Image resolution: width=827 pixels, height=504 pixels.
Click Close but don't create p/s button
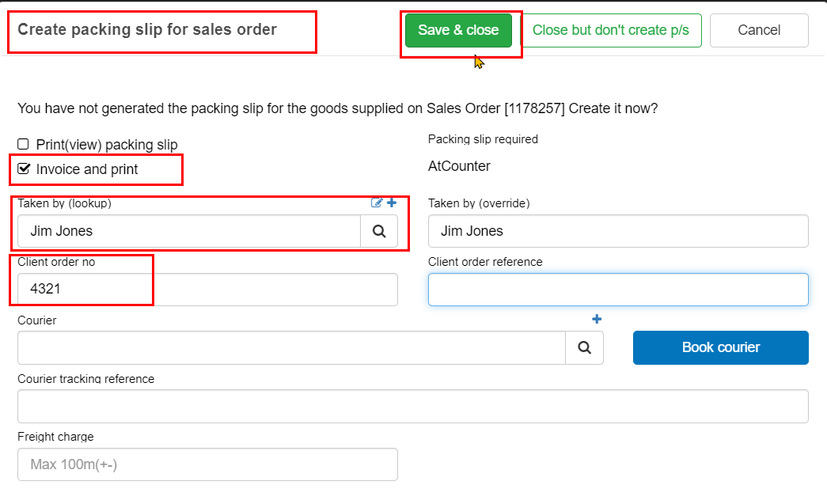611,30
